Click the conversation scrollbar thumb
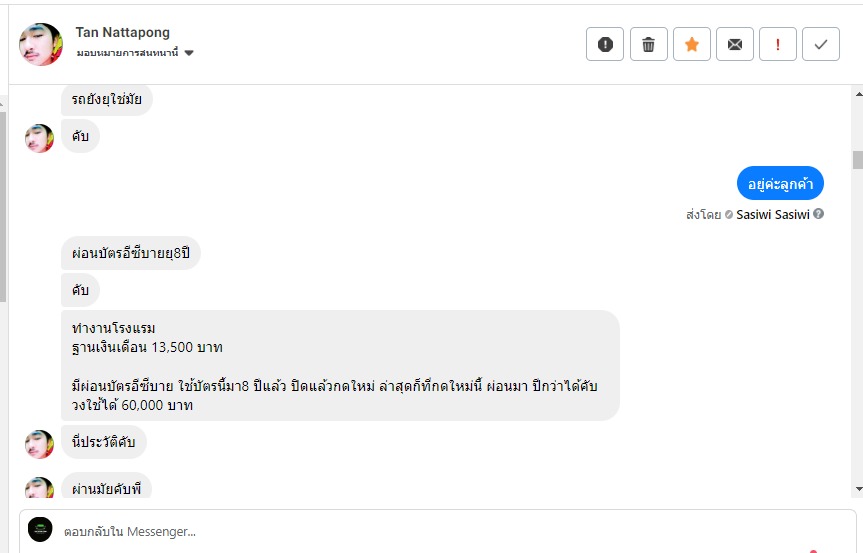This screenshot has width=863, height=553. (x=856, y=160)
